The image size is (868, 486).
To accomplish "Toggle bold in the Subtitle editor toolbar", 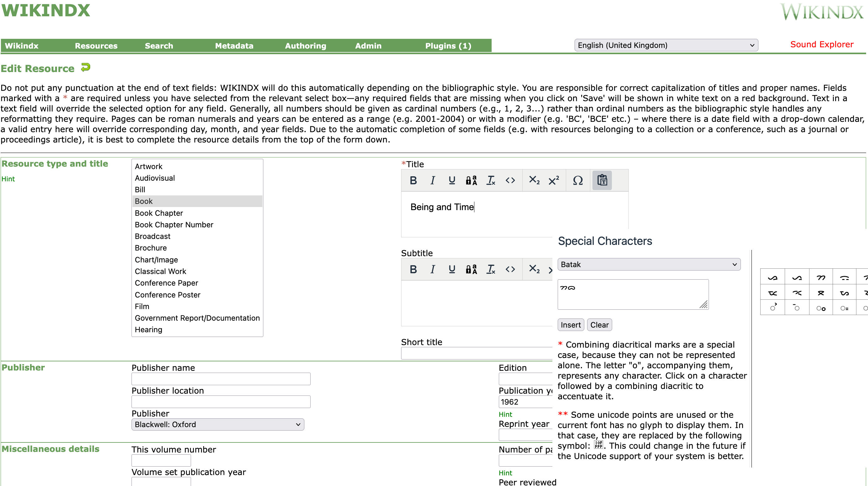I will pos(413,269).
